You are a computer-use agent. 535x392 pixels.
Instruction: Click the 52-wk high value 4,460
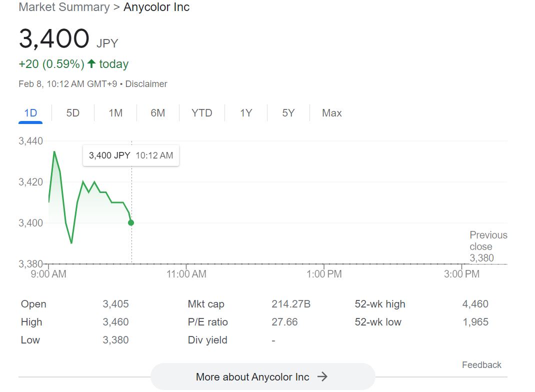pyautogui.click(x=475, y=304)
